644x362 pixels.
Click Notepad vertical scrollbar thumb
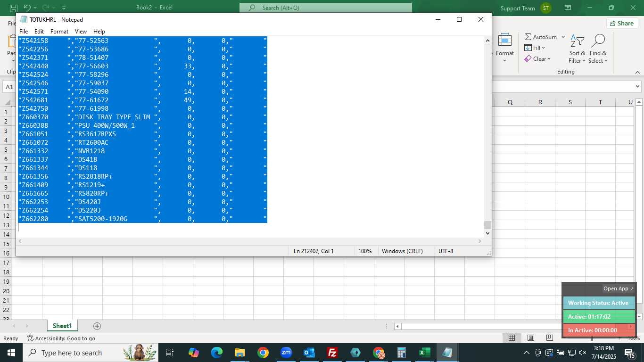coord(487,225)
